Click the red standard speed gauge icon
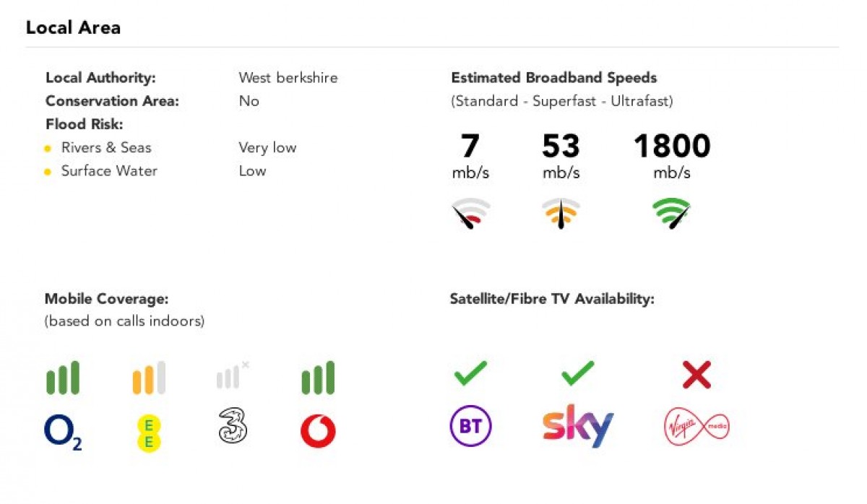Viewport: 867px width, 504px height. click(470, 214)
